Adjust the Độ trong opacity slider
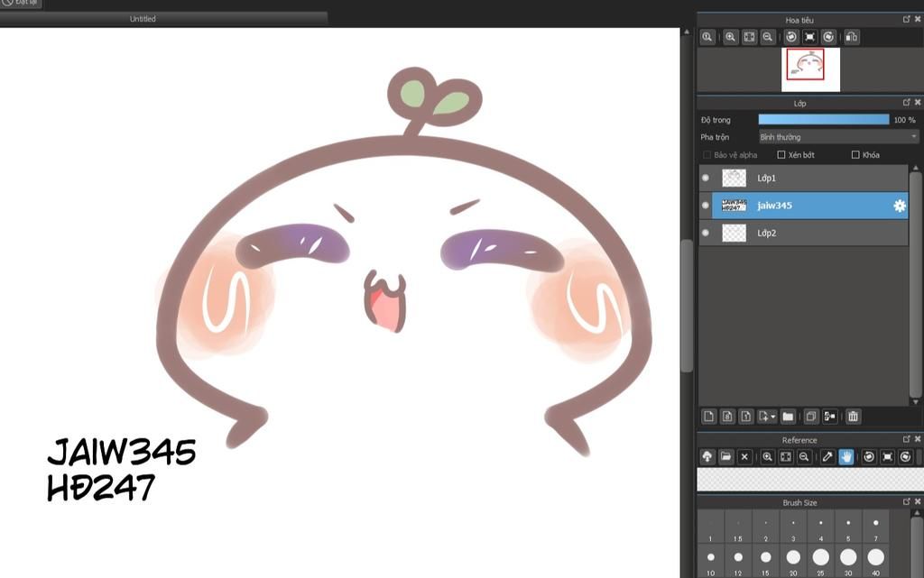 [x=824, y=120]
